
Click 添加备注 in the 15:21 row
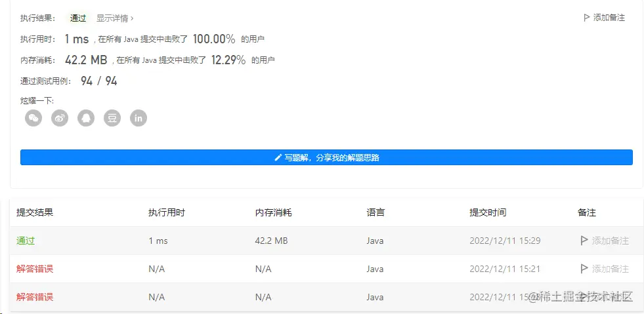pyautogui.click(x=610, y=269)
